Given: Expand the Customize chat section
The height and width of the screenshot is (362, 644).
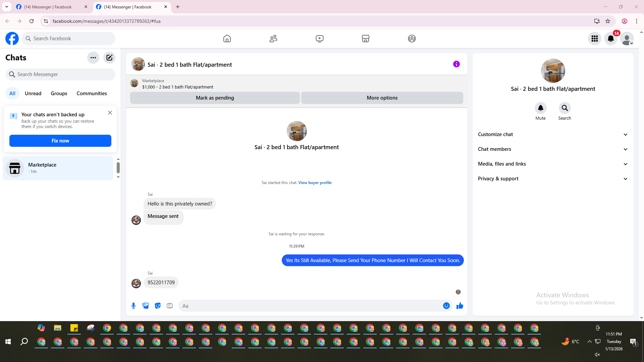Looking at the screenshot, I should (x=552, y=134).
